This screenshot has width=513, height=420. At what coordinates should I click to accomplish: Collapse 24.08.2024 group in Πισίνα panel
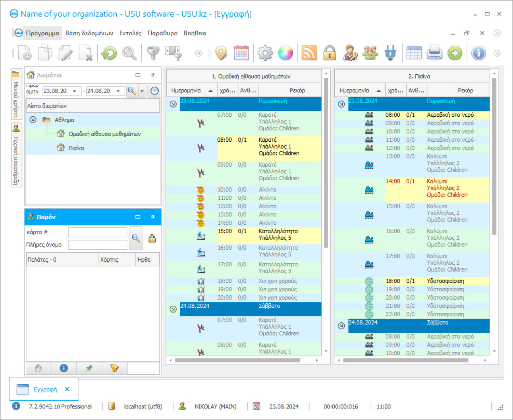click(x=341, y=326)
